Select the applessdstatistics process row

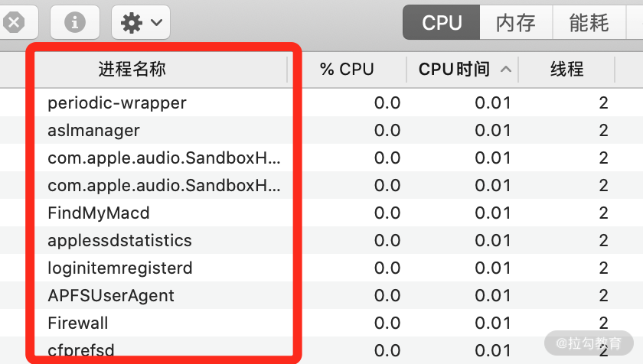119,240
